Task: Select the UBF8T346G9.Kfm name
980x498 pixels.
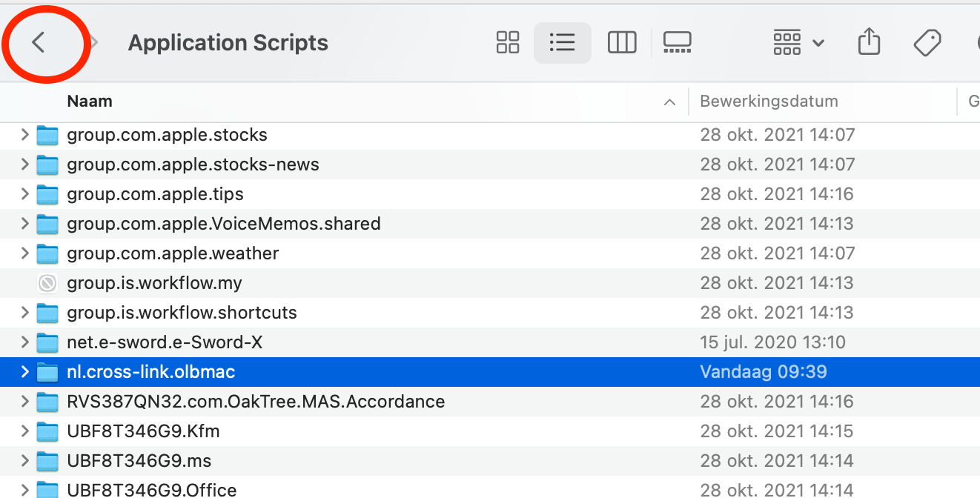Action: 143,431
